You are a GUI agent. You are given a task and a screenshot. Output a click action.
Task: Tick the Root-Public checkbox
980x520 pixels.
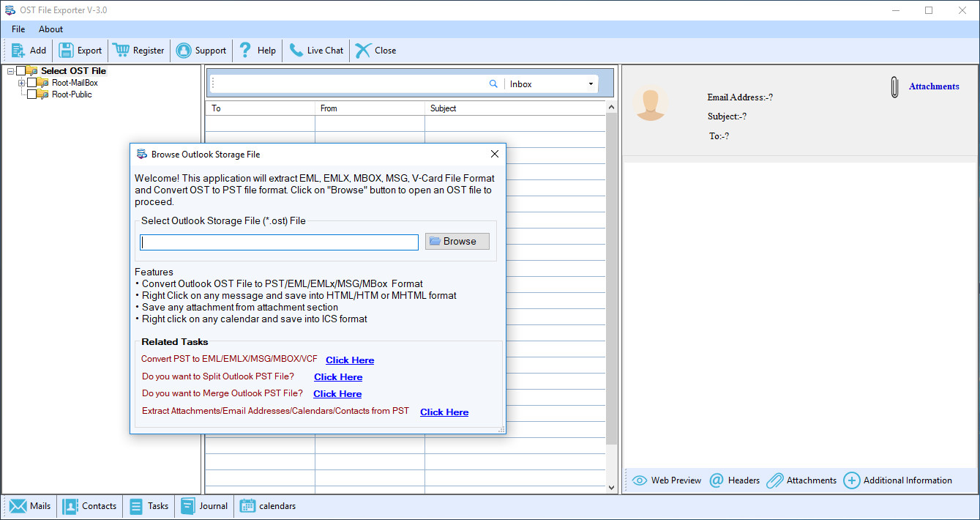31,94
